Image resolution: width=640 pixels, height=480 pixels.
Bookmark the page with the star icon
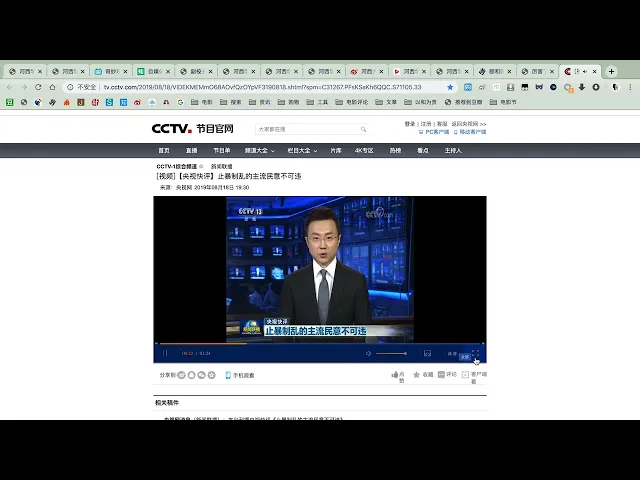pyautogui.click(x=450, y=87)
